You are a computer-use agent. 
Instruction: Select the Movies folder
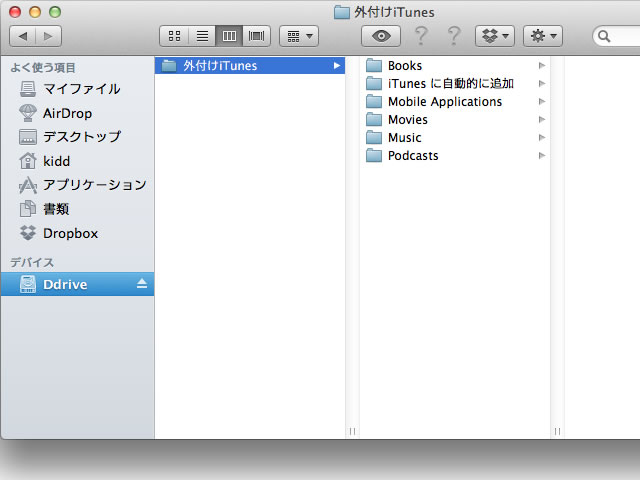pyautogui.click(x=455, y=119)
